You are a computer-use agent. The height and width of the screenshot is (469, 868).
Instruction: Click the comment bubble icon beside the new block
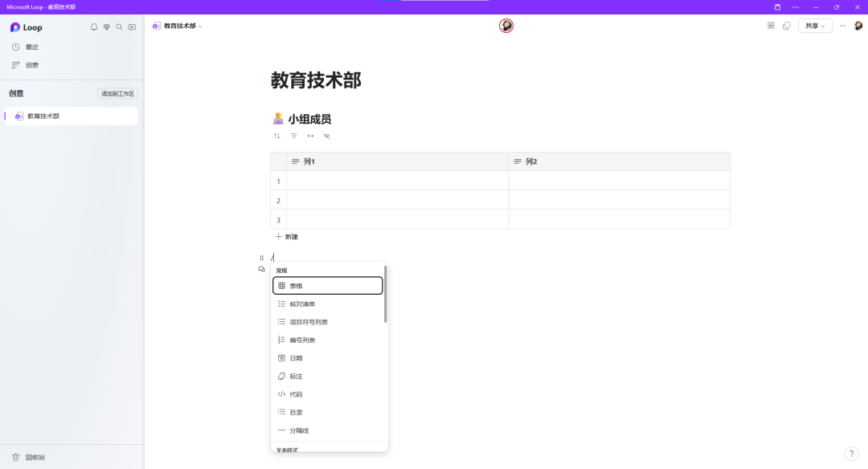point(261,267)
